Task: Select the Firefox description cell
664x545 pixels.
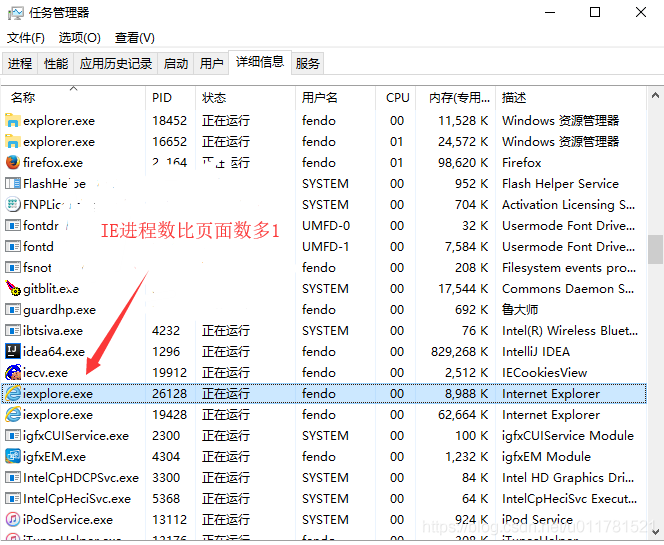Action: coord(522,163)
